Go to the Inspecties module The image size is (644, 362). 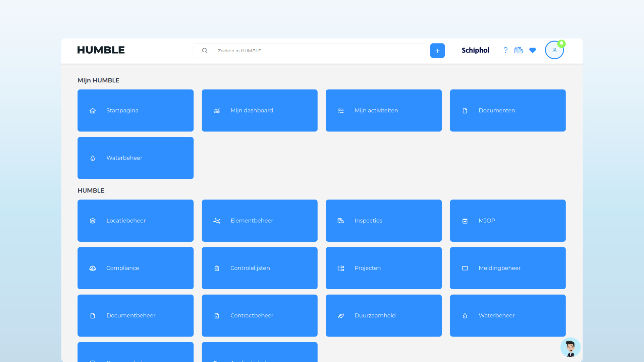pyautogui.click(x=383, y=221)
